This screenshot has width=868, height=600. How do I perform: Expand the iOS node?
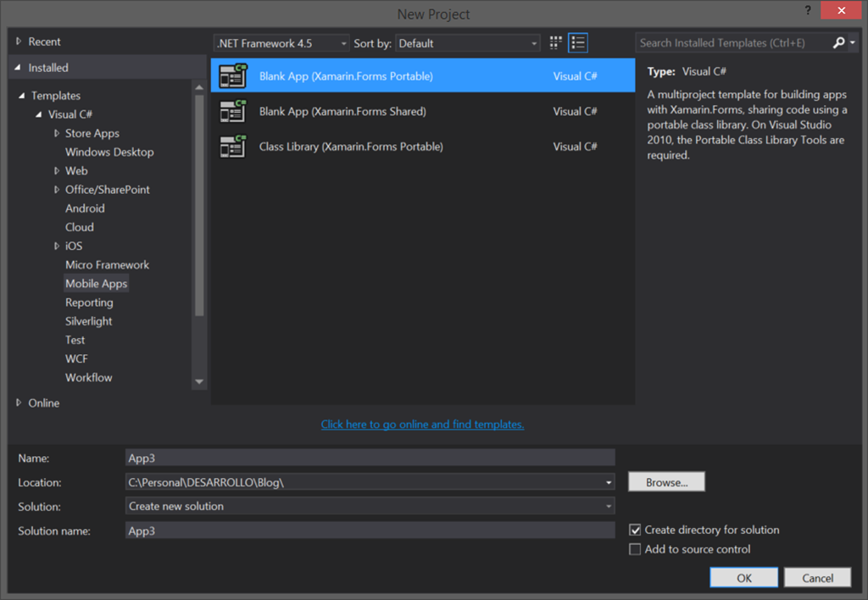tap(57, 246)
